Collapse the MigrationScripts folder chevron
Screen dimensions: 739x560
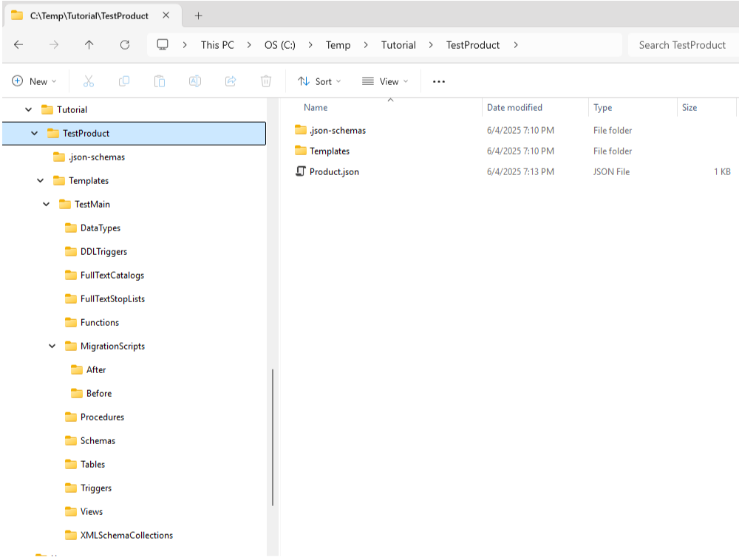pyautogui.click(x=52, y=346)
